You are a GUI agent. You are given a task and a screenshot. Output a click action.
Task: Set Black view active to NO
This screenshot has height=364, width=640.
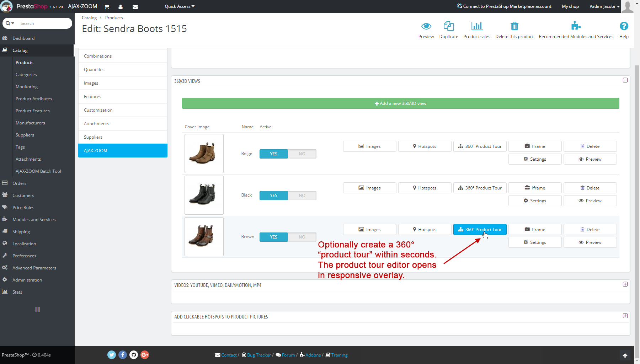(x=302, y=196)
